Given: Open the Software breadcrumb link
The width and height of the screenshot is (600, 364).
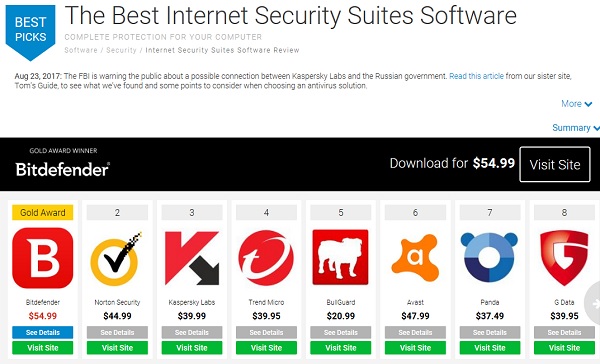Looking at the screenshot, I should [81, 50].
